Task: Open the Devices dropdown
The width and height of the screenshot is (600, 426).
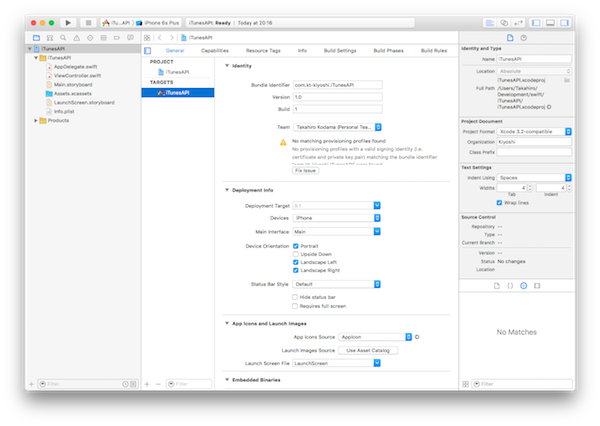Action: pos(337,218)
